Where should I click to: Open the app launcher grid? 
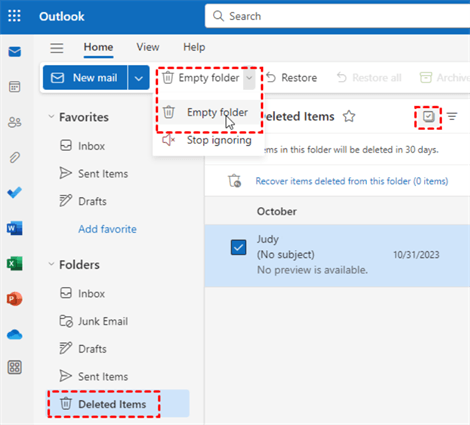click(x=14, y=16)
